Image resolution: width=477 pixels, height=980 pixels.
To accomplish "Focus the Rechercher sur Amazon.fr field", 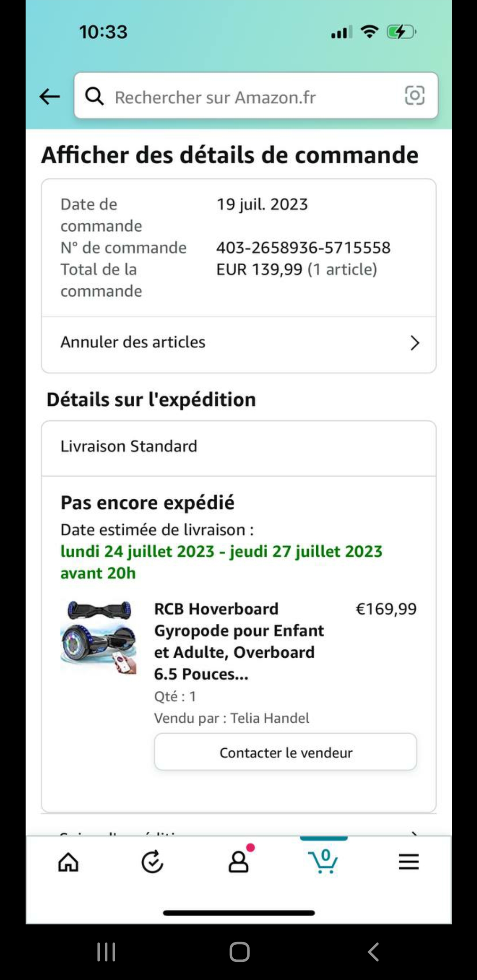I will [x=256, y=96].
